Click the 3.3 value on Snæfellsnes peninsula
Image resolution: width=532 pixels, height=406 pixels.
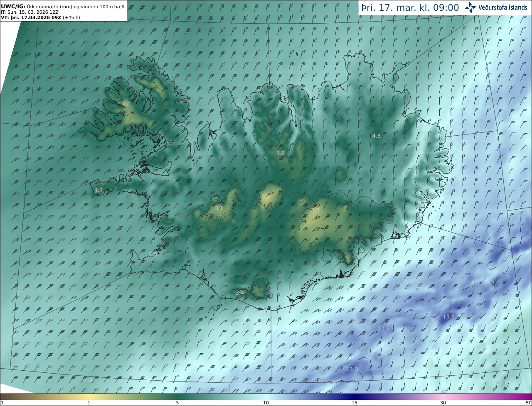coord(99,191)
